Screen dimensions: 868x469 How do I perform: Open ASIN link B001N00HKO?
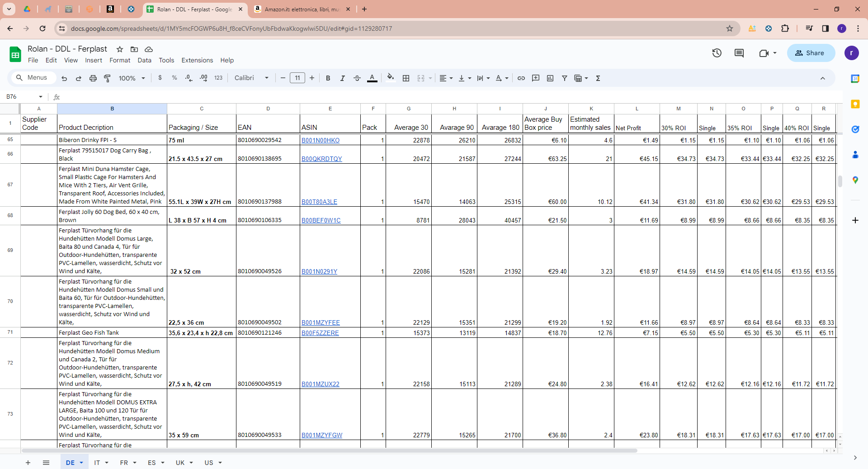[x=321, y=140]
